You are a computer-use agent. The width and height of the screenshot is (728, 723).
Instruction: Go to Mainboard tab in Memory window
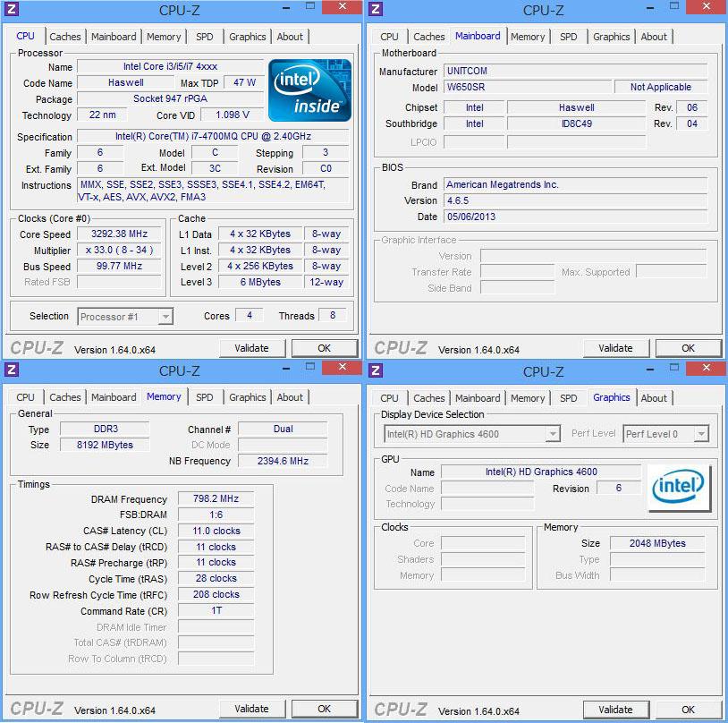tap(114, 397)
